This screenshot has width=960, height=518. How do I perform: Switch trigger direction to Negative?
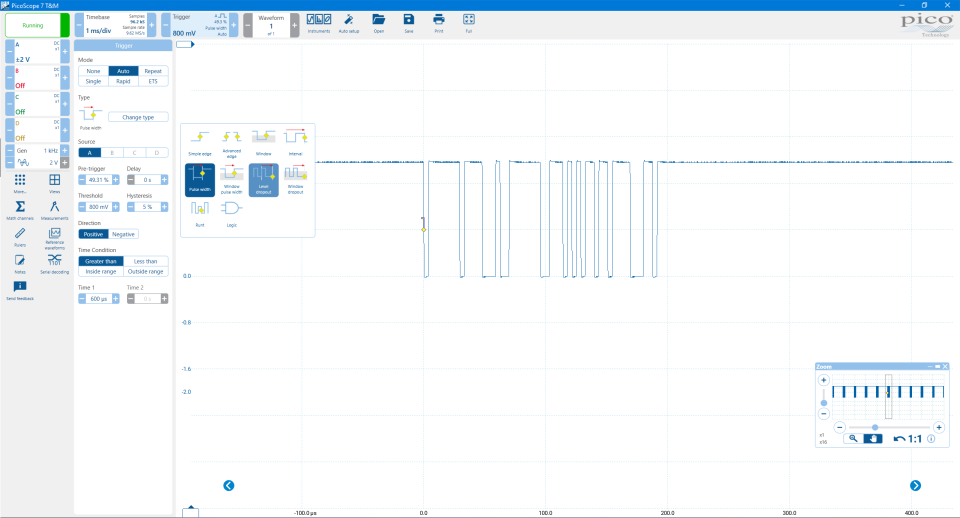point(123,234)
